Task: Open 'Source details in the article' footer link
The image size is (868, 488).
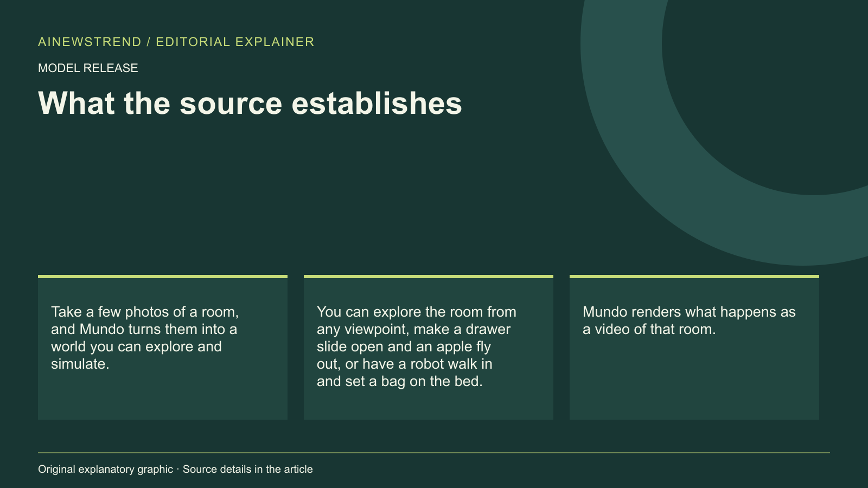Action: coord(248,470)
